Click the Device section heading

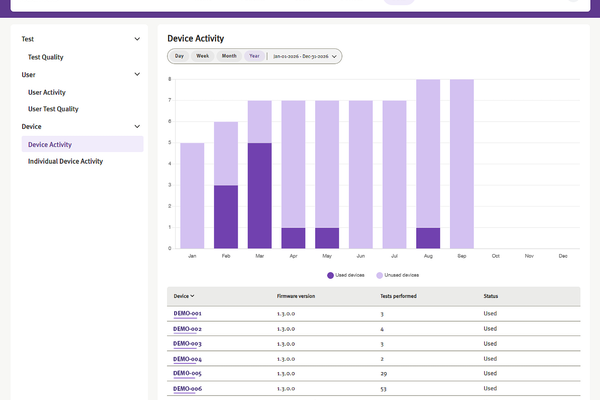[31, 126]
